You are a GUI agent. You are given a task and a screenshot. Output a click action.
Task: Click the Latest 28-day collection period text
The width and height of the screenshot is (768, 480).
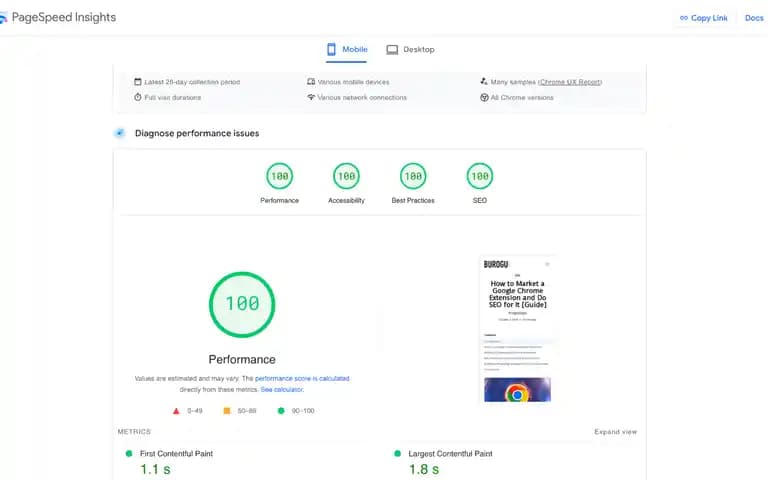click(192, 82)
